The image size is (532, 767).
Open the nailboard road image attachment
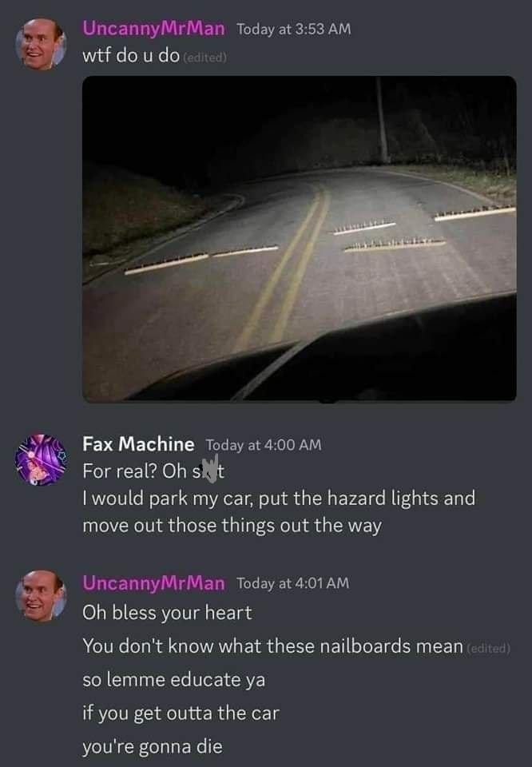300,239
